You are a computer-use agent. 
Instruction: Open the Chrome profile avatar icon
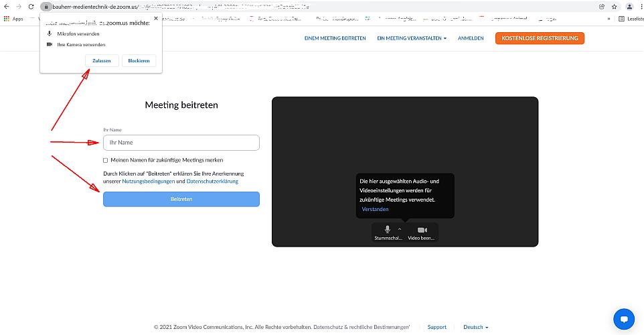point(629,6)
